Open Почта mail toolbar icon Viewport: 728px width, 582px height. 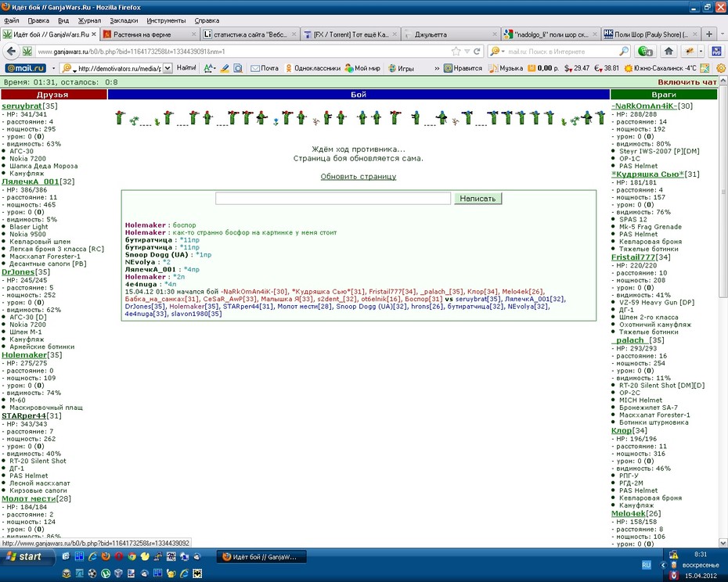pyautogui.click(x=265, y=68)
